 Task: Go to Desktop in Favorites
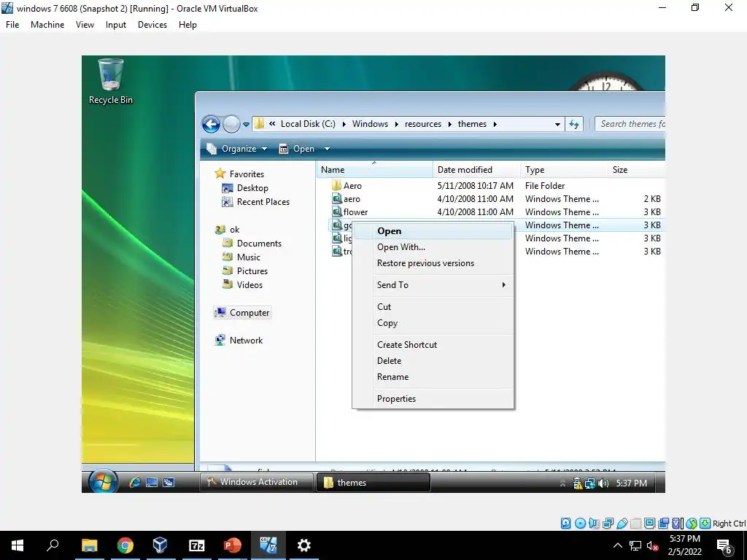coord(245,188)
